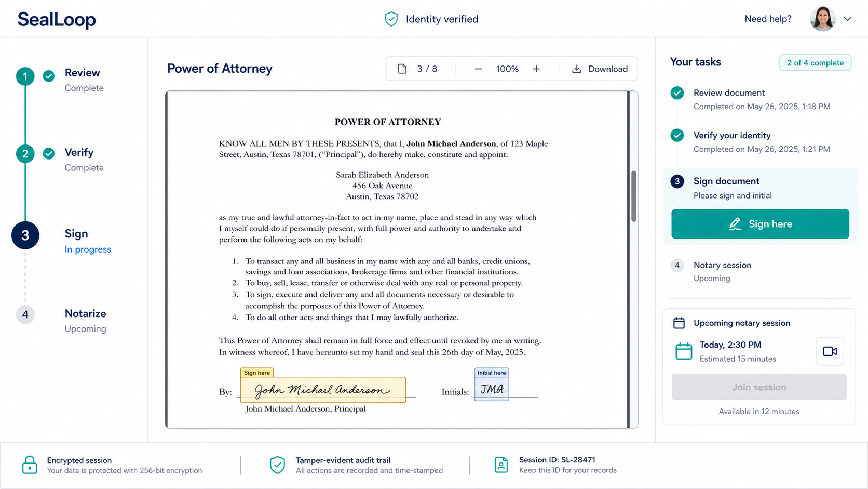Image resolution: width=868 pixels, height=489 pixels.
Task: Click the Tamper-evident audit trail label
Action: click(x=343, y=460)
